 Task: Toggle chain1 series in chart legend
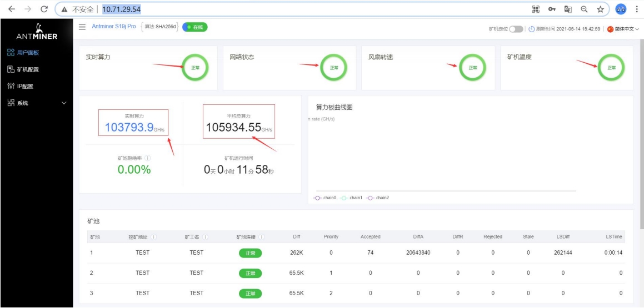pos(351,198)
